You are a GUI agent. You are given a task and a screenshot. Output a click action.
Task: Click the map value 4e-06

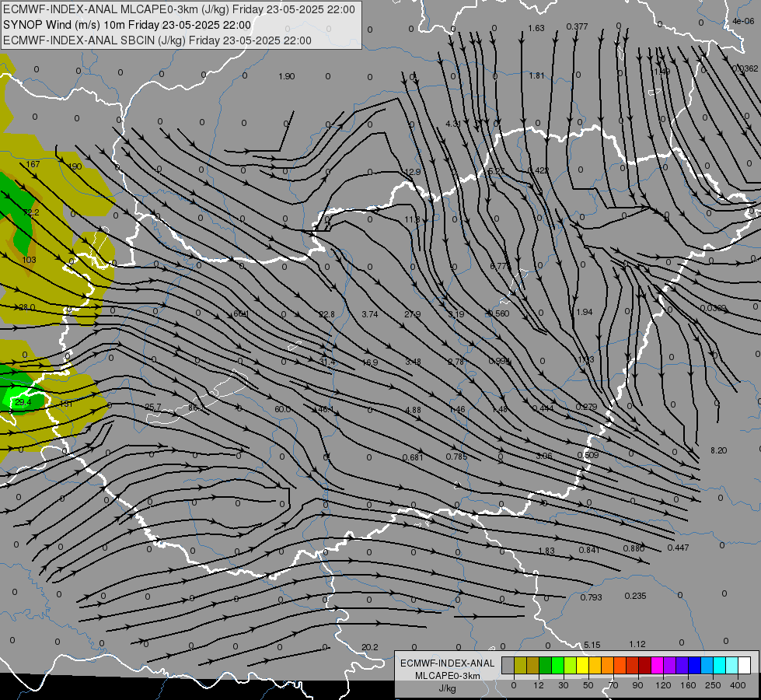pyautogui.click(x=743, y=21)
